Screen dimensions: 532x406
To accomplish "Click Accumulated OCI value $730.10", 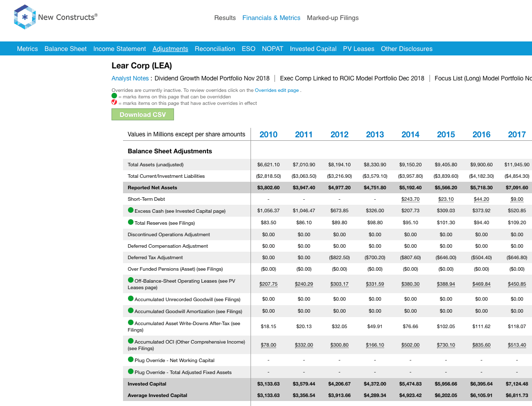I will click(x=446, y=345).
